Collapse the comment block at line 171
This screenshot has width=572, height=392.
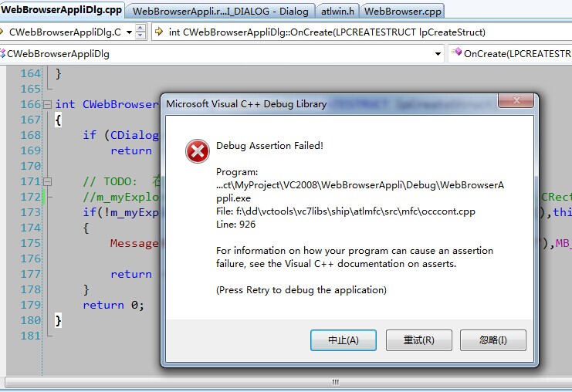click(47, 181)
